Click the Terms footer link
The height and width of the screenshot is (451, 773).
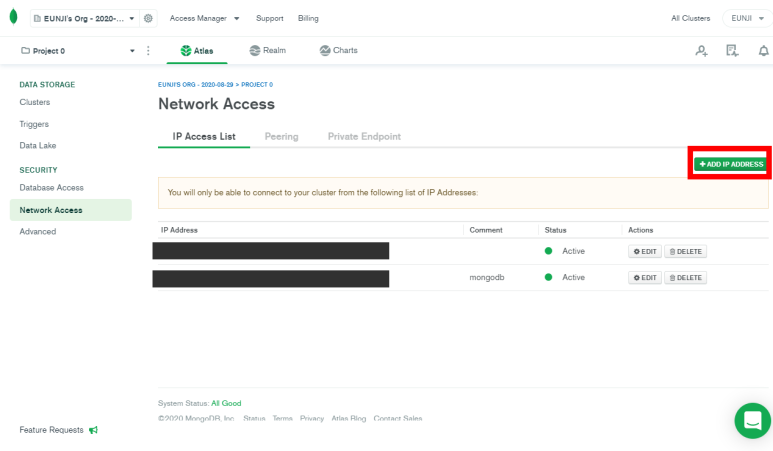click(x=282, y=418)
